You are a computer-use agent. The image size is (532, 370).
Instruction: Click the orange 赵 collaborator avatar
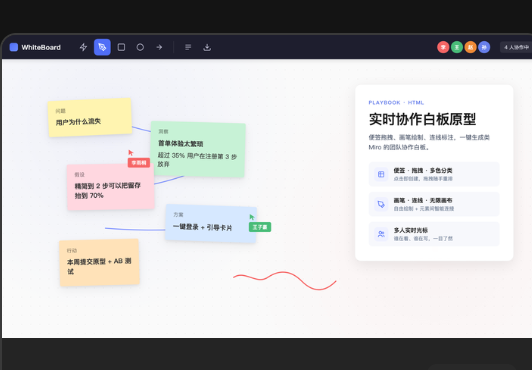[470, 47]
